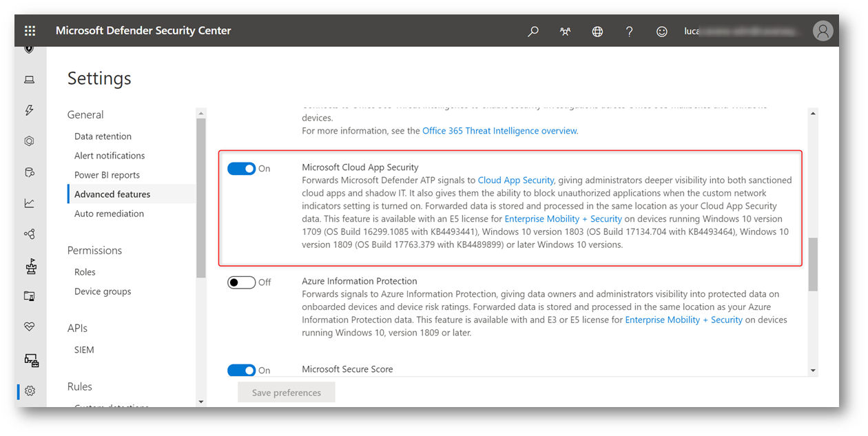Open Enterprise Mobility + Security link under Azure Information Protection
This screenshot has height=436, width=868.
click(684, 320)
